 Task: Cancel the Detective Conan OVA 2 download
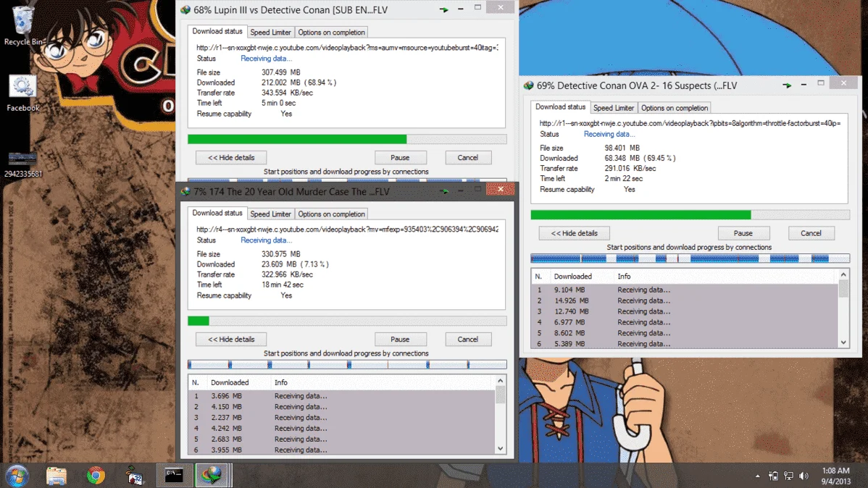click(x=811, y=233)
